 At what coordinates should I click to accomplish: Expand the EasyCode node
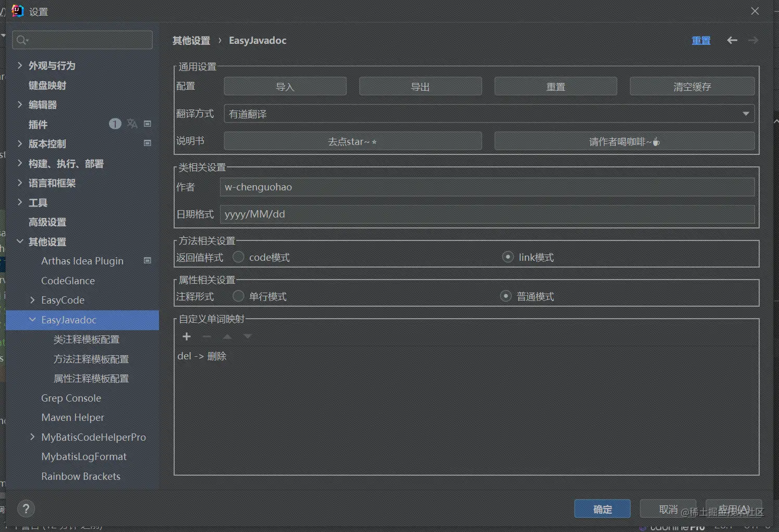(32, 300)
